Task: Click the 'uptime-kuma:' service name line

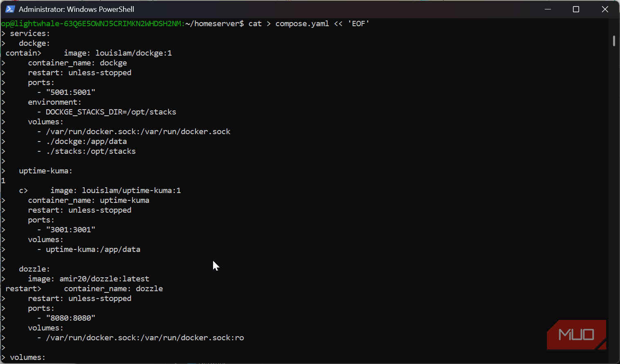Action: click(45, 171)
